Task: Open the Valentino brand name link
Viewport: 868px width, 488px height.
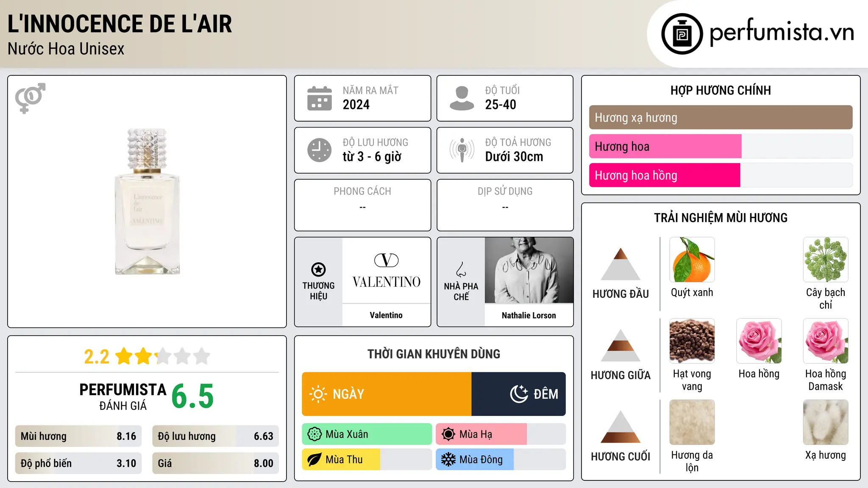Action: 386,315
